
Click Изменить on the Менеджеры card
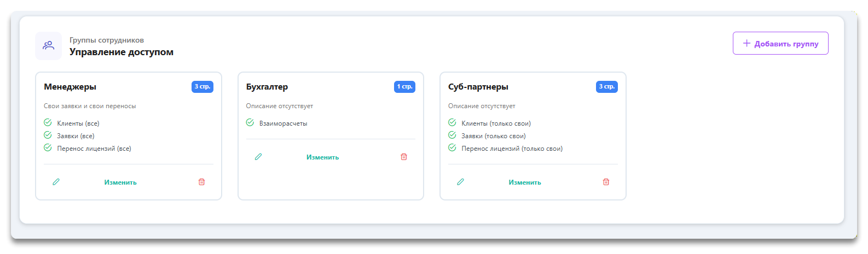[120, 182]
